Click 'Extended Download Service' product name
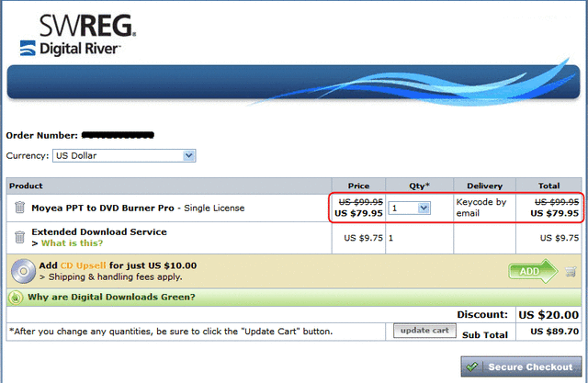Viewport: 588px width, 383px height. pos(99,232)
